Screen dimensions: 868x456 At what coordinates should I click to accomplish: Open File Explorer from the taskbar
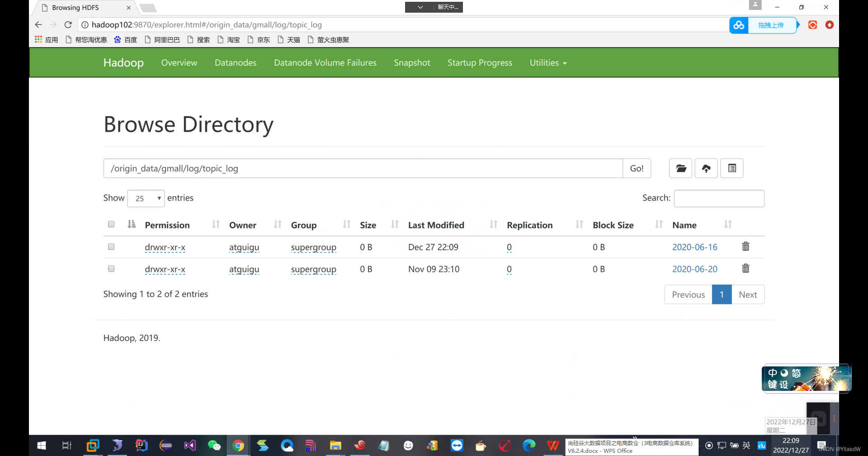pos(335,446)
